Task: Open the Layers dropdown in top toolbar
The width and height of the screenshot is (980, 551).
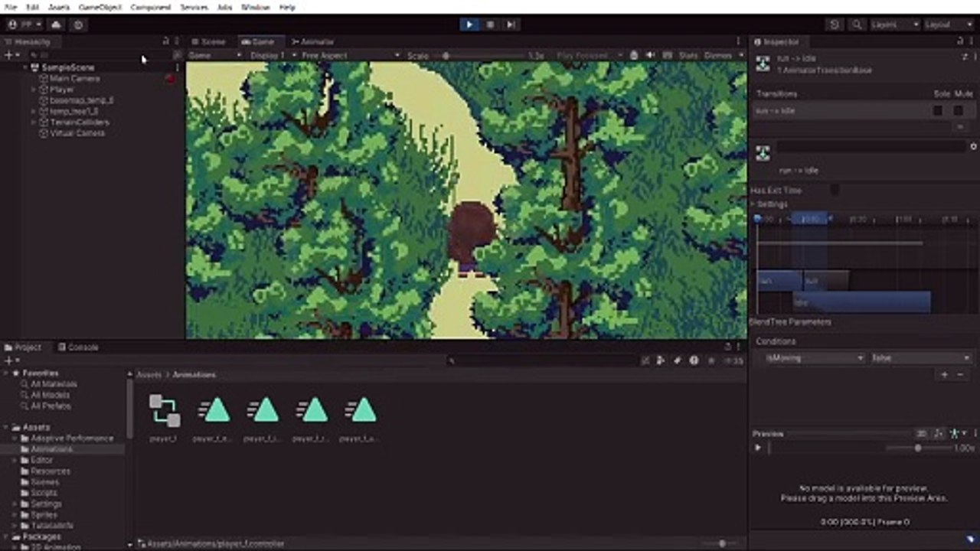Action: click(894, 24)
